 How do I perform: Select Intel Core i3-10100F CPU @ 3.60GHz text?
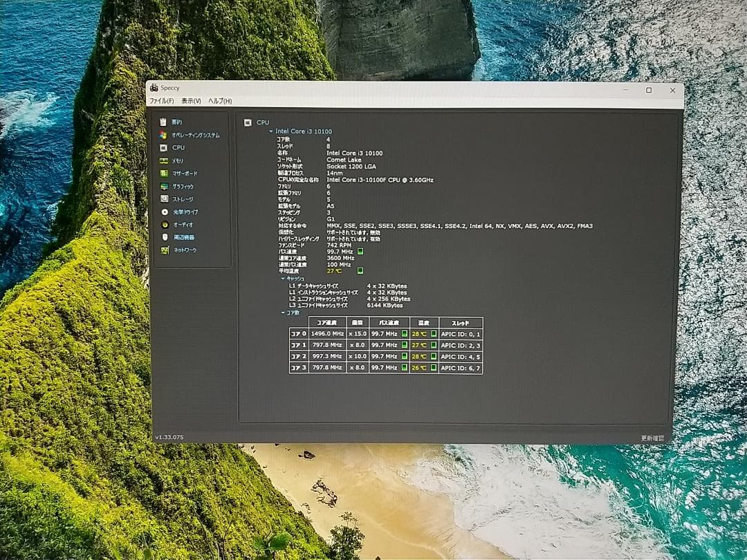tap(380, 180)
